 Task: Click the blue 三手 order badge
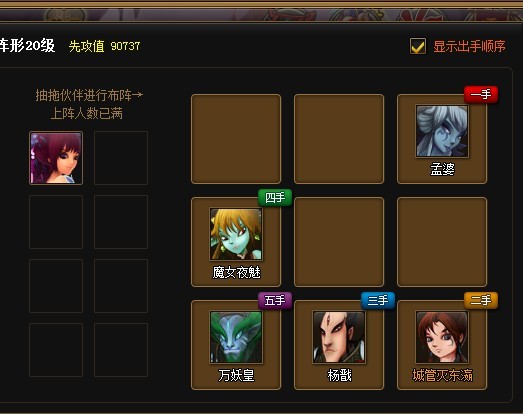378,301
